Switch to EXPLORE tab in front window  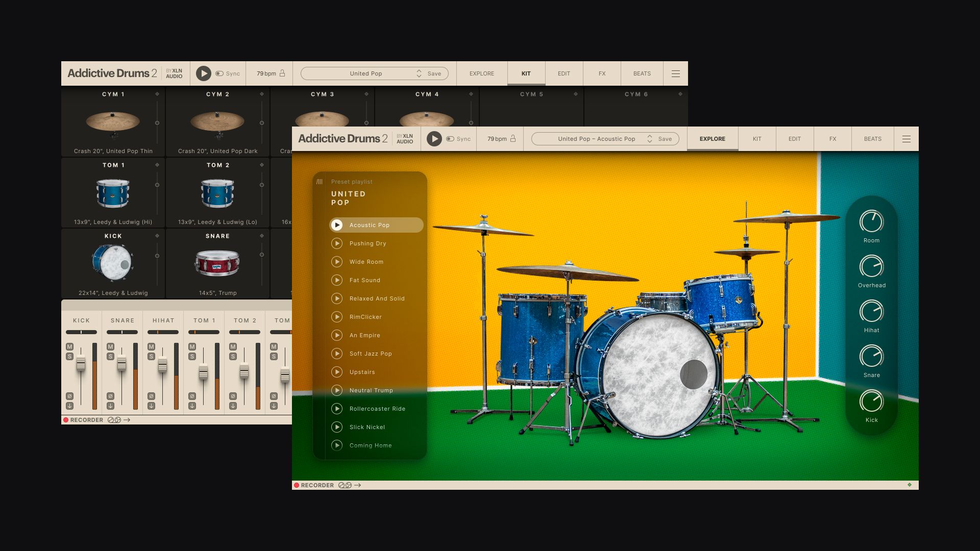[x=713, y=139]
